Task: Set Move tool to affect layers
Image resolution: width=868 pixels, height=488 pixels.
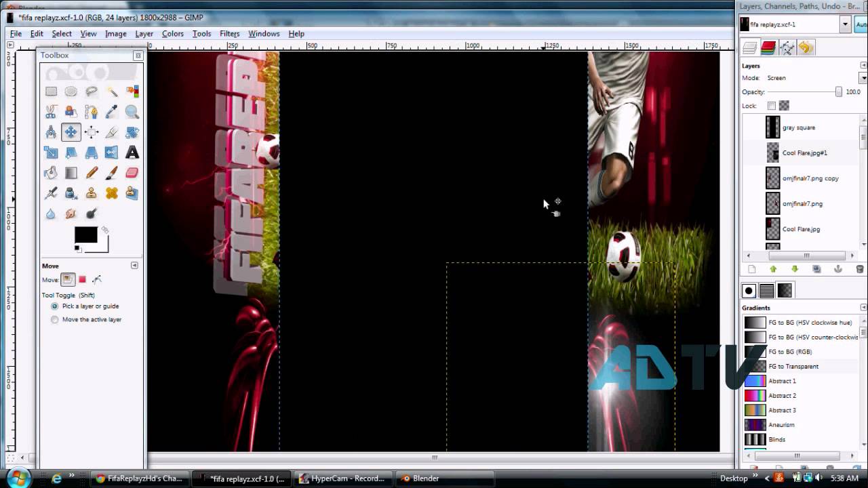Action: pyautogui.click(x=68, y=279)
